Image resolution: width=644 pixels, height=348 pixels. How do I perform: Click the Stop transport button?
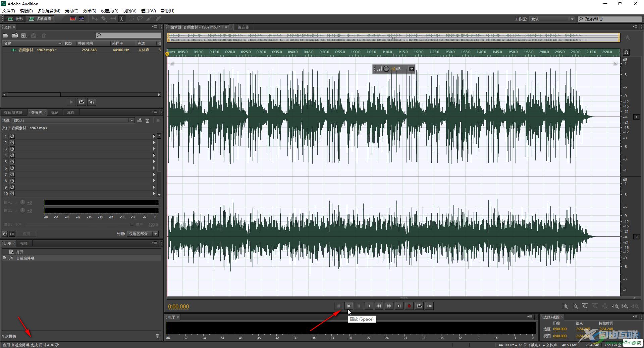[x=339, y=306]
